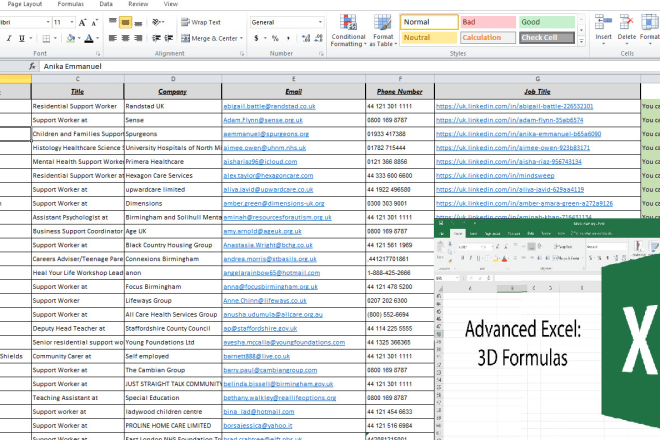Open the Formulas tab
Image resolution: width=660 pixels, height=440 pixels.
(x=71, y=4)
